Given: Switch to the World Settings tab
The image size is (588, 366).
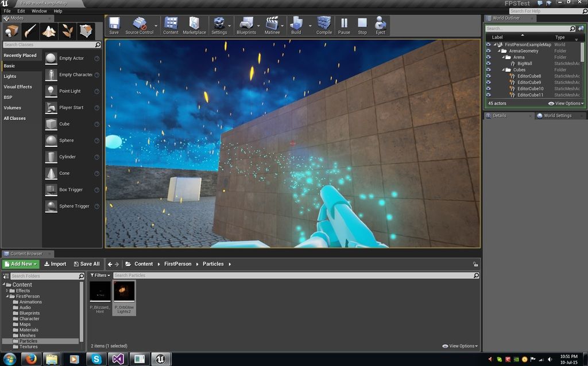Looking at the screenshot, I should coord(557,116).
